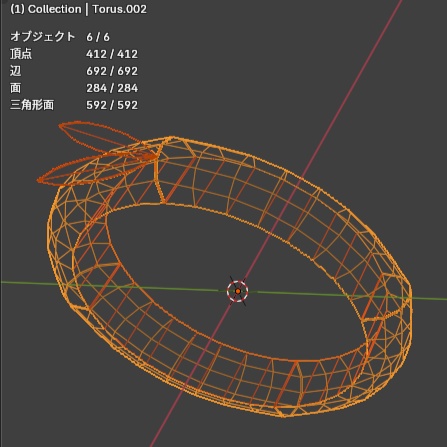Viewport: 447px width, 447px height.
Task: Click the 面 284 / 284 statistic
Action: [74, 88]
